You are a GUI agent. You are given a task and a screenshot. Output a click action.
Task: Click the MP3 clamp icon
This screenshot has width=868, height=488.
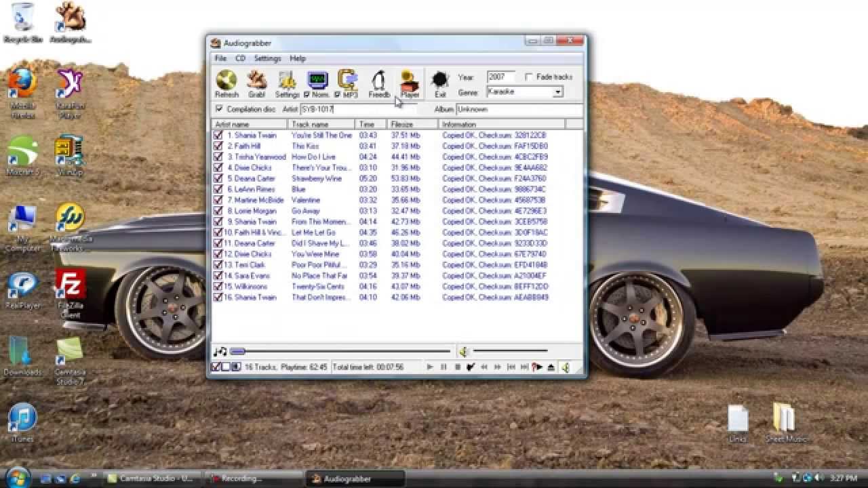[348, 80]
